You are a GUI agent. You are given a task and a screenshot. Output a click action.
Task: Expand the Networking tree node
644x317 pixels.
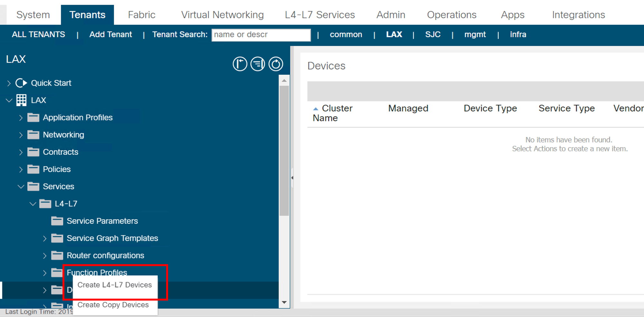click(x=21, y=135)
